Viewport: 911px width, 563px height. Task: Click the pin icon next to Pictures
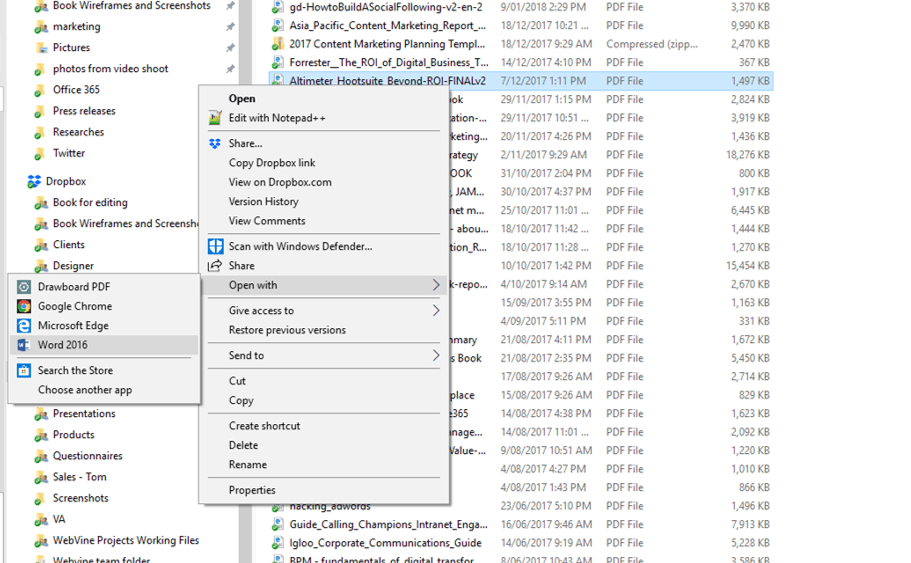point(230,48)
